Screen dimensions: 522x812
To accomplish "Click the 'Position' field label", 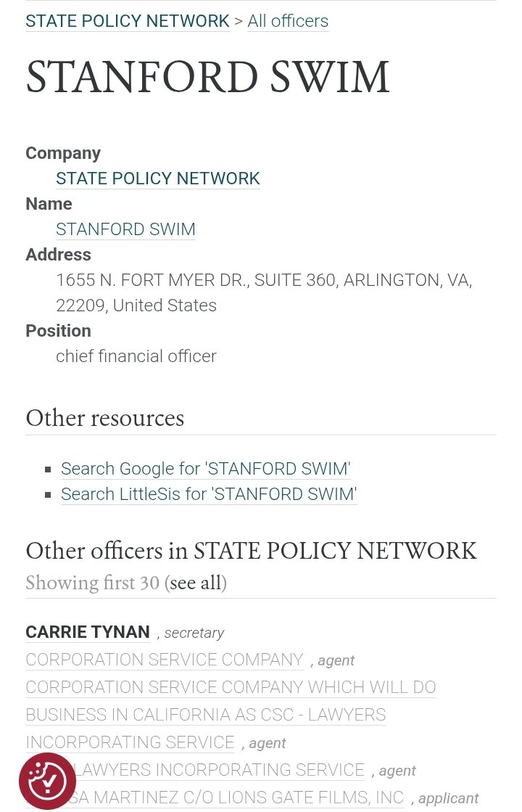I will pyautogui.click(x=58, y=331).
